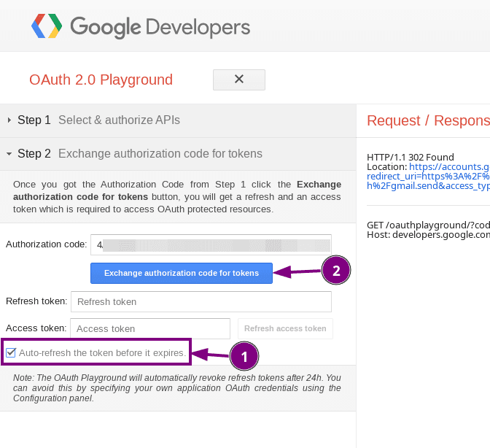The height and width of the screenshot is (448, 490).
Task: Click the numbered annotation circle 1
Action: coord(244,356)
